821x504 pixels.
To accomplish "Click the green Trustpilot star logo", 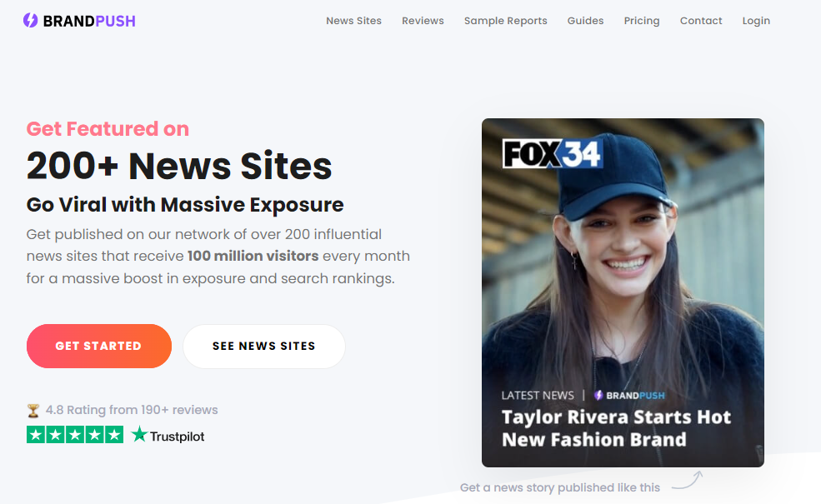I will pyautogui.click(x=139, y=435).
